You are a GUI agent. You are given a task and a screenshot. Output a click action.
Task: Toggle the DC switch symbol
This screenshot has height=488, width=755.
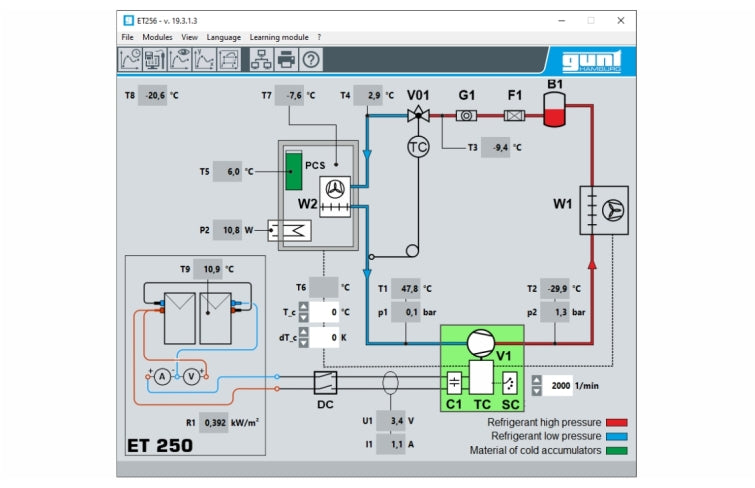[x=325, y=382]
